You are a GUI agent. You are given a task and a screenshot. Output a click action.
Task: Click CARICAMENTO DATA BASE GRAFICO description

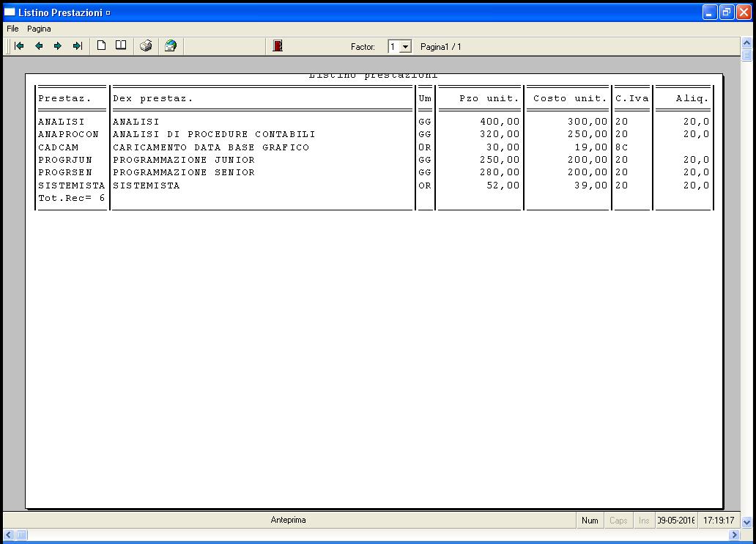coord(211,147)
